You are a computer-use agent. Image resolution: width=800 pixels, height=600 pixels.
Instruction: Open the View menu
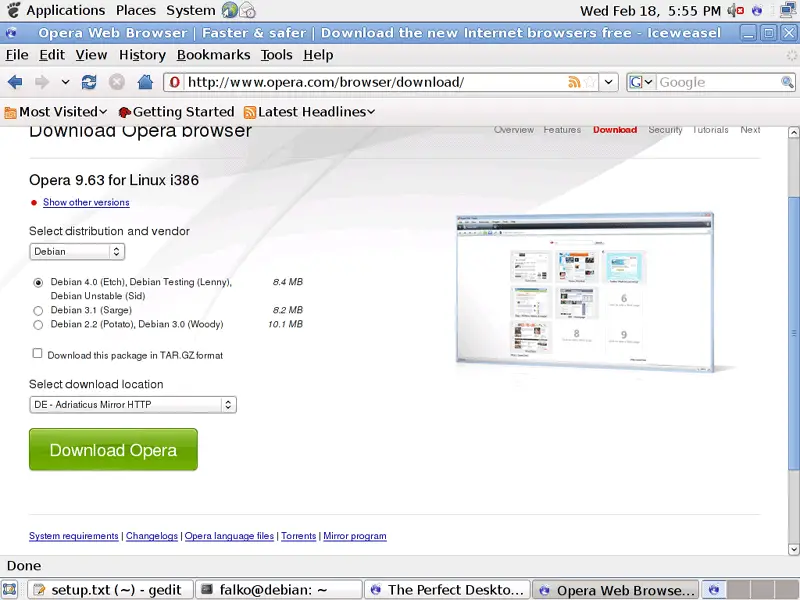(91, 55)
